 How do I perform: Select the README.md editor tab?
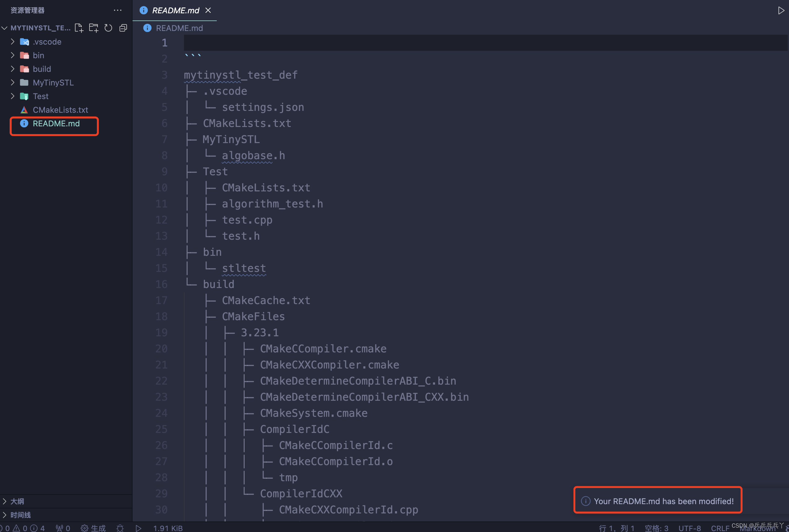point(175,11)
